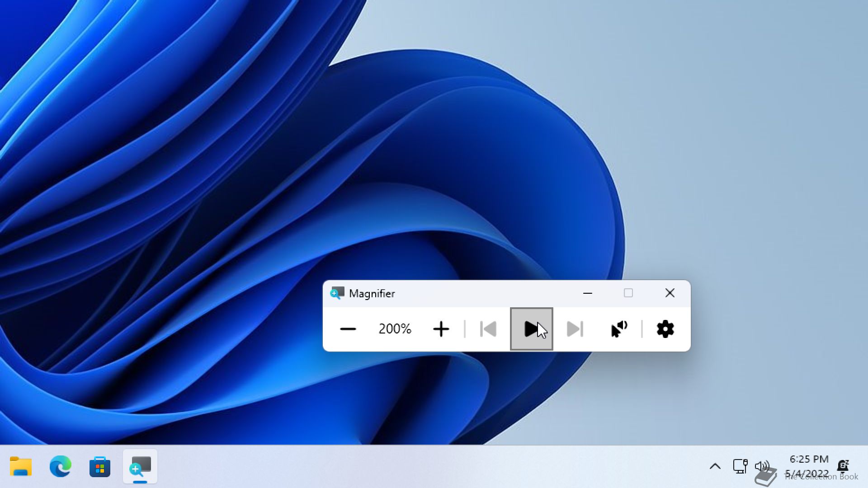This screenshot has height=488, width=868.
Task: Click the 200% zoom level text
Action: [x=395, y=329]
